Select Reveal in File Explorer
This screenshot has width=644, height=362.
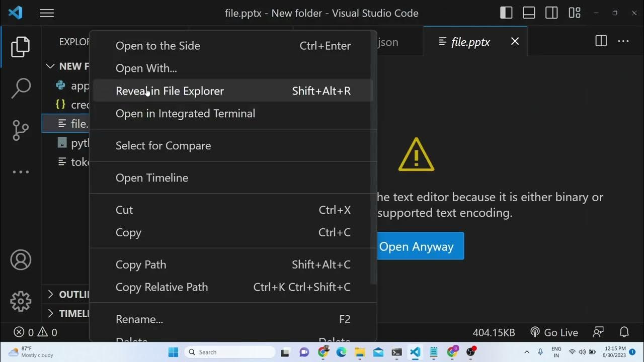[170, 91]
